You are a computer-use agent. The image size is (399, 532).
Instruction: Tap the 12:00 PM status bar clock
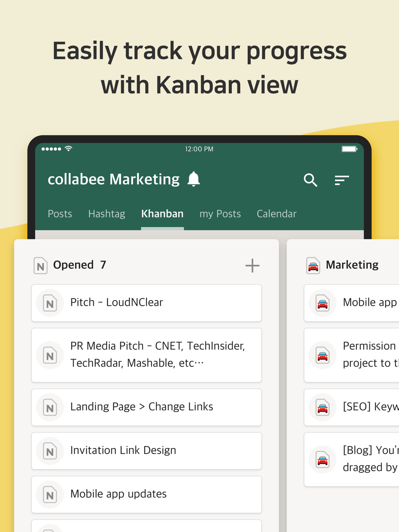click(x=199, y=149)
